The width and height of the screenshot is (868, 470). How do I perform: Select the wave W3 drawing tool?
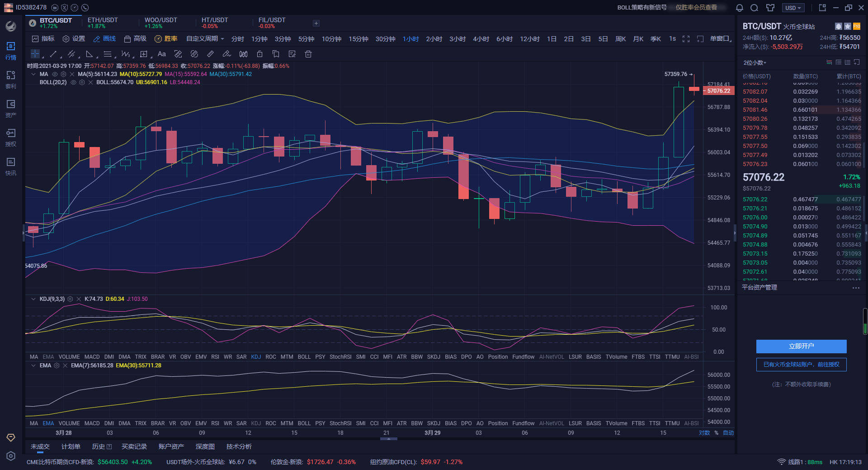pos(125,54)
